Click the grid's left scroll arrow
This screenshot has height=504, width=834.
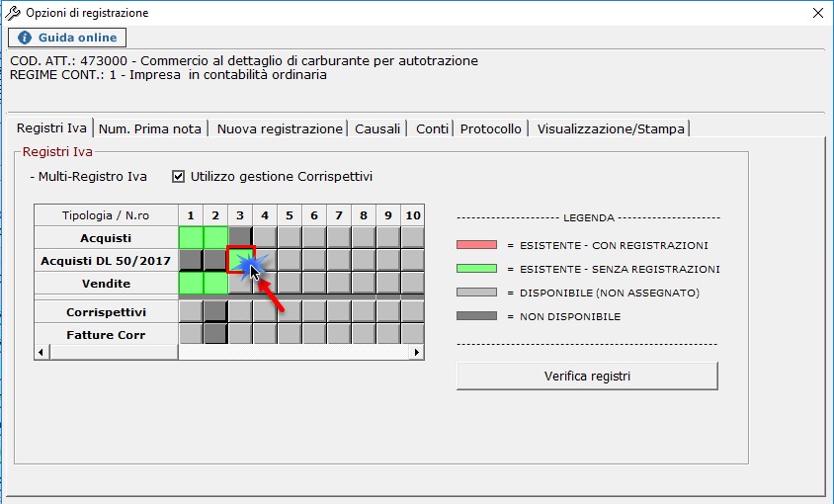(42, 353)
